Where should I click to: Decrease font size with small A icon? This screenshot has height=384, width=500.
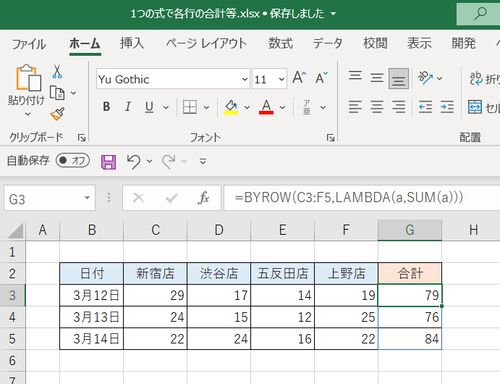321,78
